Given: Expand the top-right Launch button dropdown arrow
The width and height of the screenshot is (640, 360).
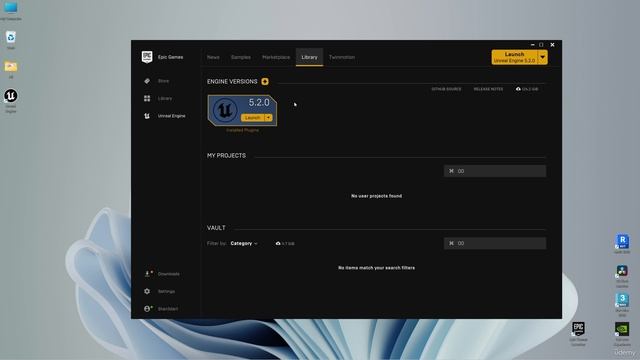Looking at the screenshot, I should click(x=542, y=57).
